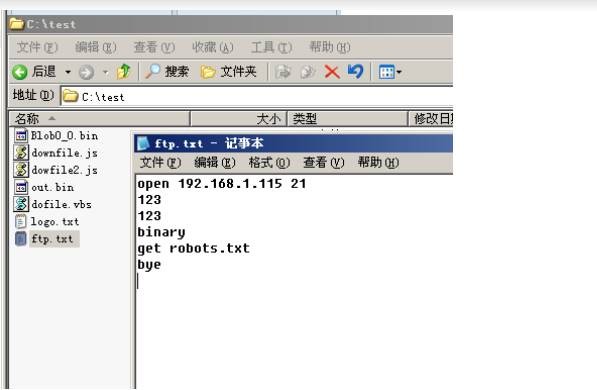Select the logo.txt text file icon
Viewport: 597px width, 390px height.
21,222
